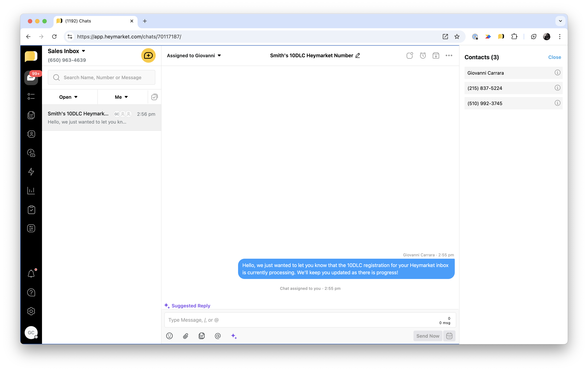Viewport: 588px width, 371px height.
Task: Open the GC user avatar menu
Action: [x=31, y=332]
